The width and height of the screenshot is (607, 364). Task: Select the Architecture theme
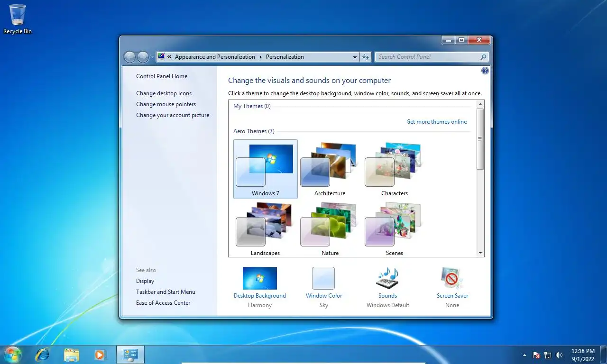[330, 169]
